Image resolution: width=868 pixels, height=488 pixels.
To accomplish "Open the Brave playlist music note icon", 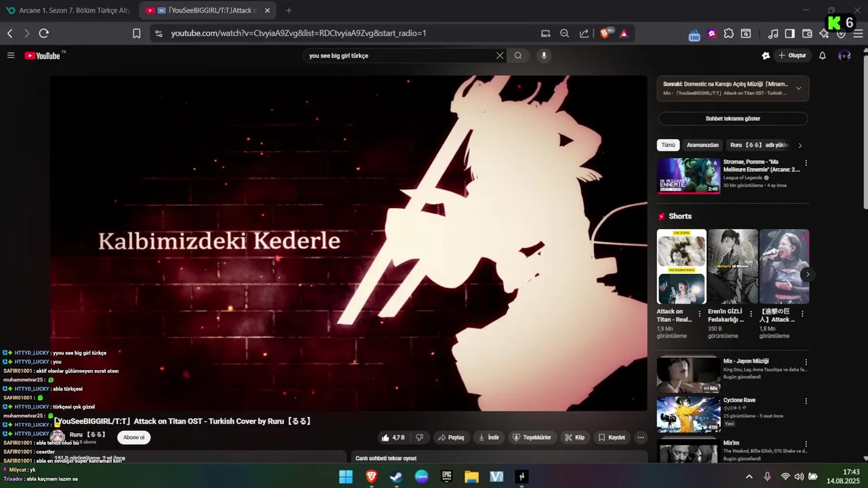I will (x=773, y=33).
